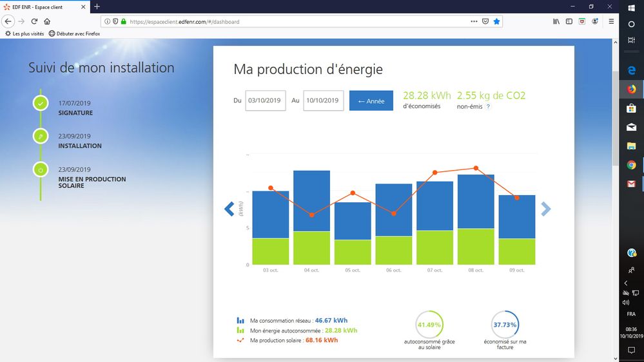
Task: Click the Firefox home button
Action: [47, 21]
